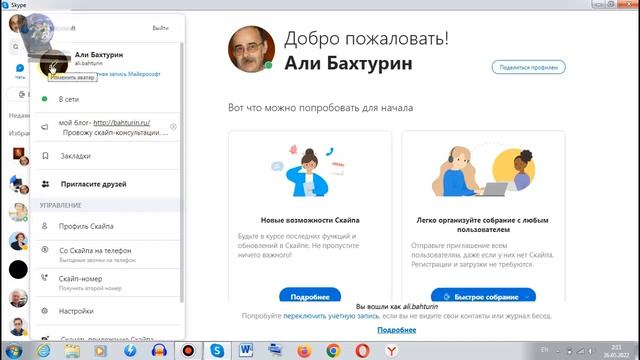640x360 pixels.
Task: Open Скайп-номер option
Action: click(x=107, y=282)
